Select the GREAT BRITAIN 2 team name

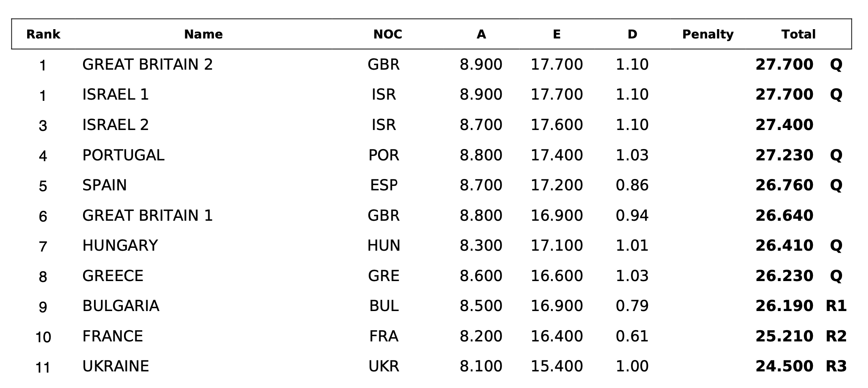coord(148,64)
